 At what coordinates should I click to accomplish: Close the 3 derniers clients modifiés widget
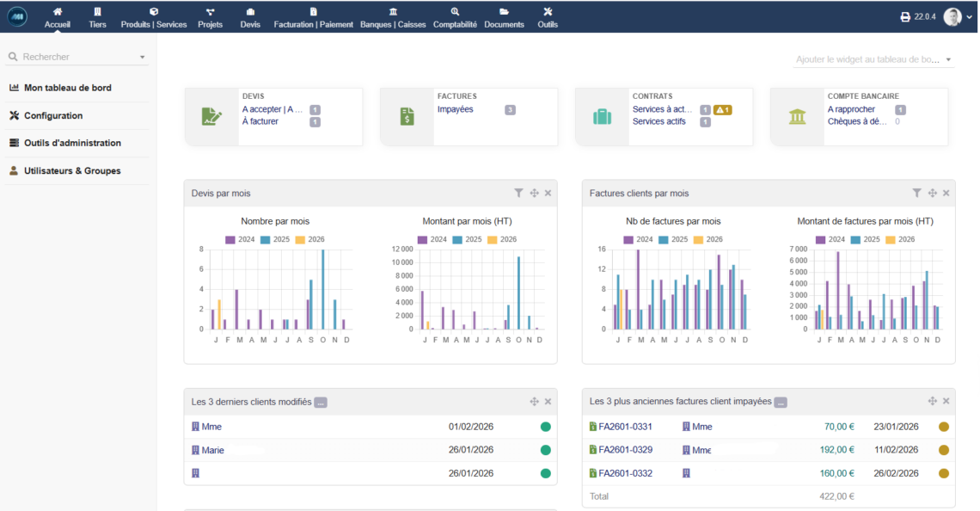pos(548,402)
